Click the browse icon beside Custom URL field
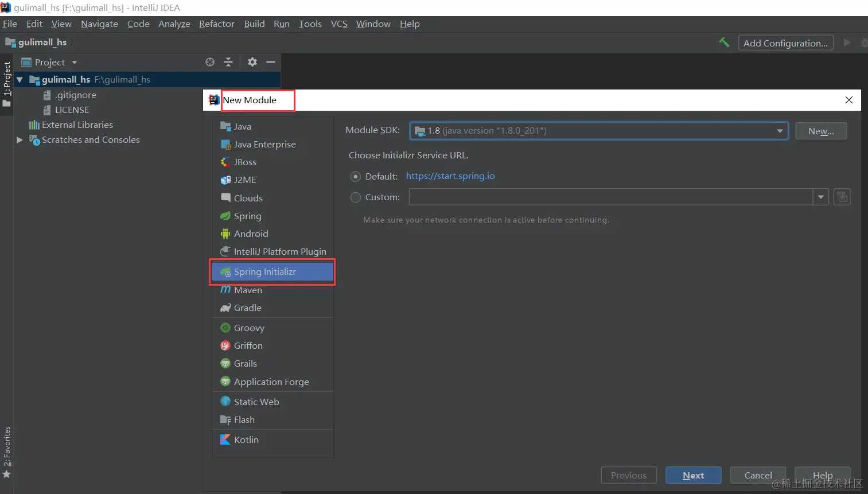The width and height of the screenshot is (868, 494). pos(842,197)
